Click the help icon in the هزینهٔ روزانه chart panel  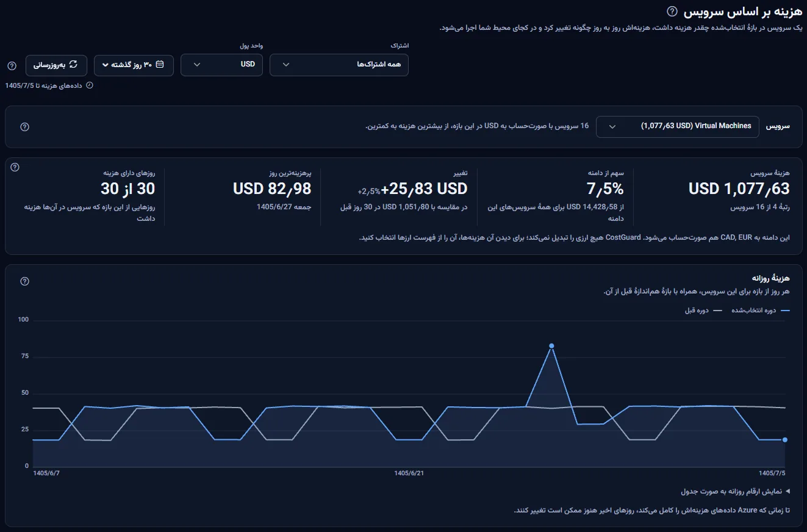[24, 281]
